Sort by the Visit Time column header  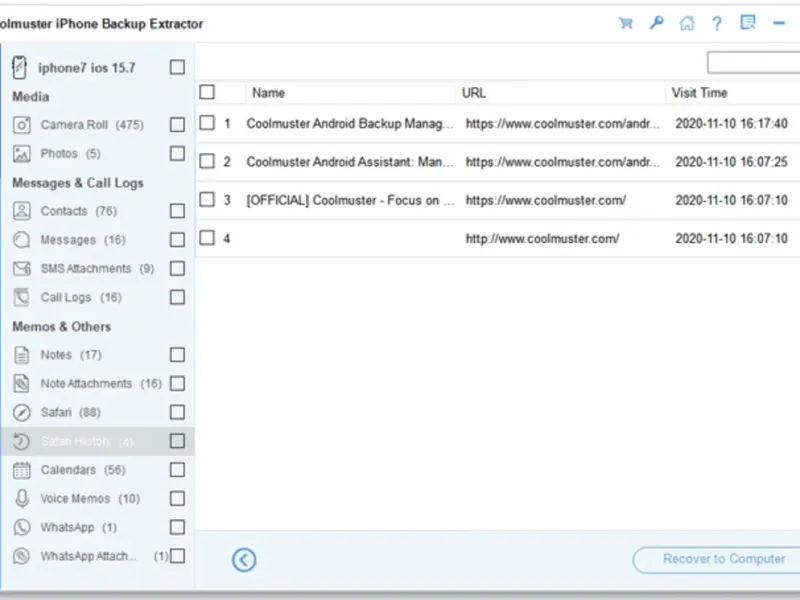700,93
